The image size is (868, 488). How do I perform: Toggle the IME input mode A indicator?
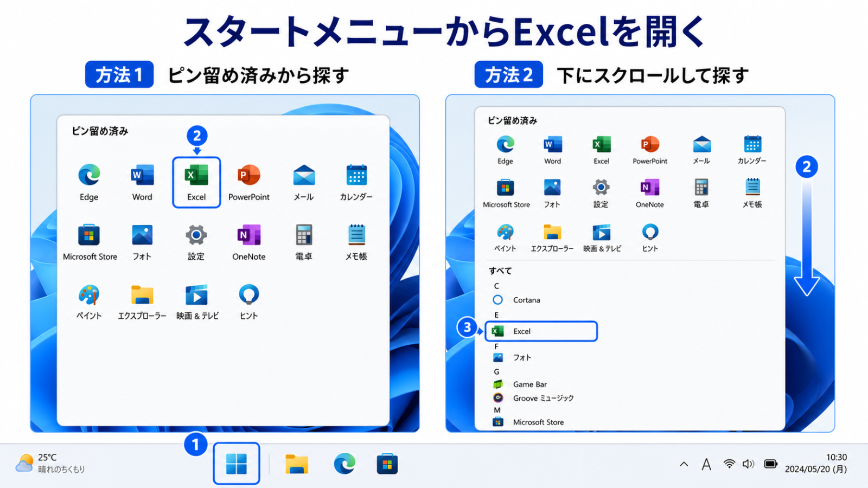pos(706,464)
